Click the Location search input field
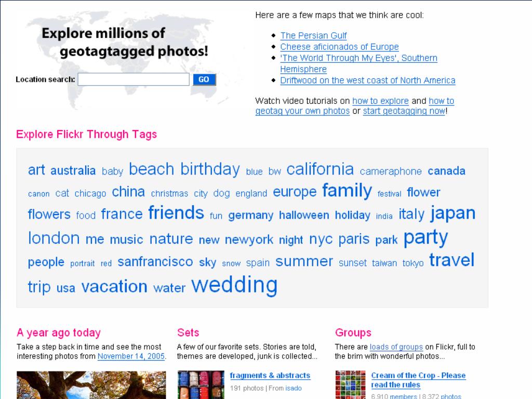532x399 pixels. (x=134, y=79)
